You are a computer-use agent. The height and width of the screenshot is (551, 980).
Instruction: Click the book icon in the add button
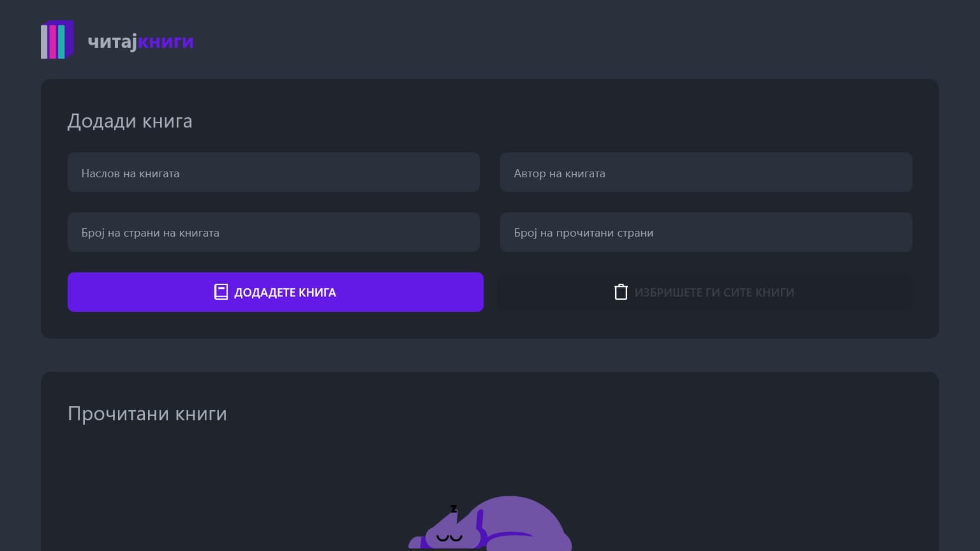(221, 292)
